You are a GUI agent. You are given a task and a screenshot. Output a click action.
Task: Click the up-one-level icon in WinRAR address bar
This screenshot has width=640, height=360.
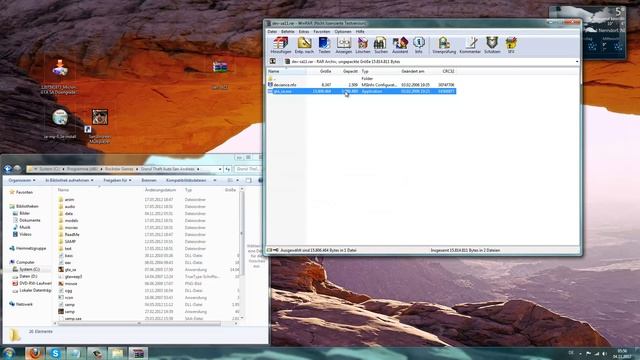tap(273, 62)
